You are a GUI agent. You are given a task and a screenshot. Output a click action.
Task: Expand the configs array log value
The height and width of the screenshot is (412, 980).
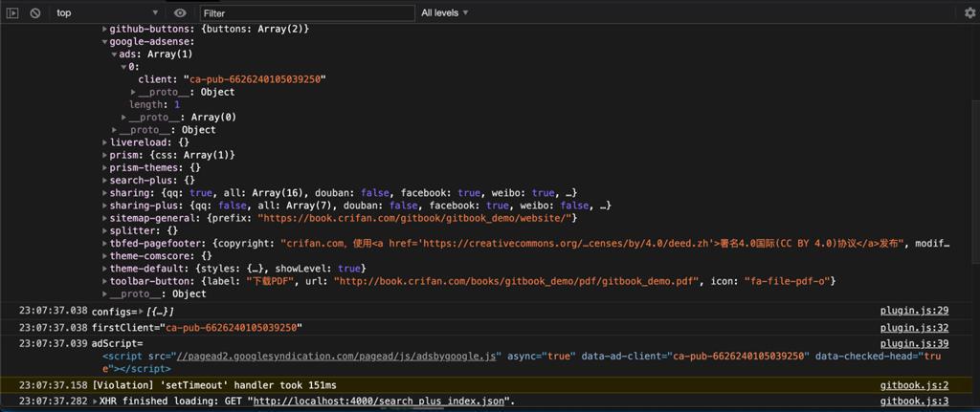pos(141,311)
